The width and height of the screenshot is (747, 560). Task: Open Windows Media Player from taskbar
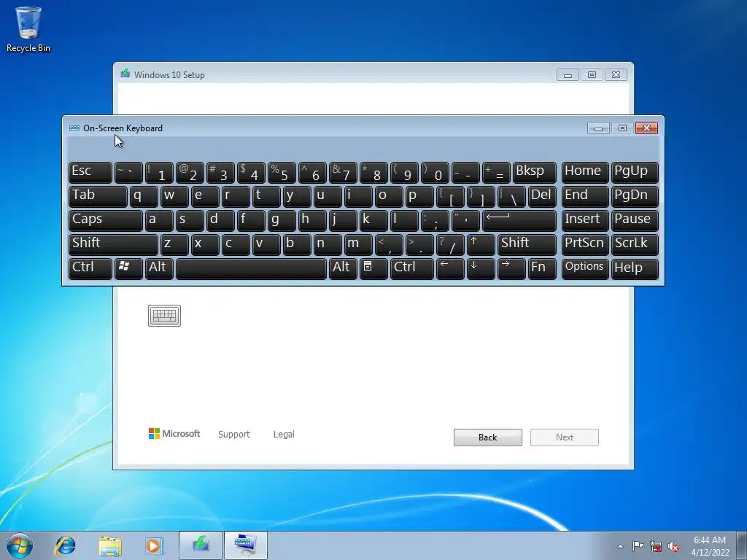point(154,545)
